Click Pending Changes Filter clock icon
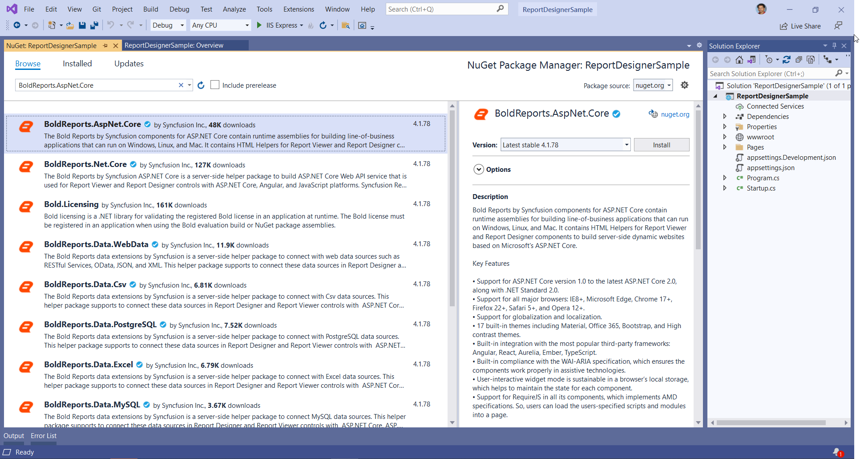 tap(769, 60)
